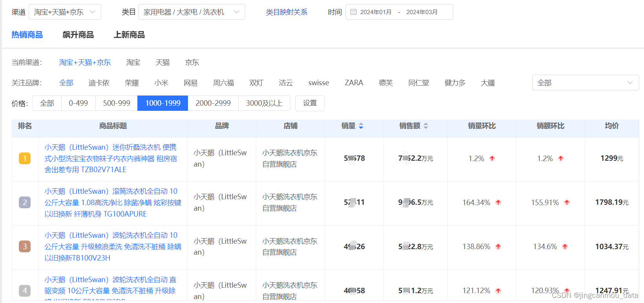Sort by 销量 sort arrows icon

pos(361,126)
